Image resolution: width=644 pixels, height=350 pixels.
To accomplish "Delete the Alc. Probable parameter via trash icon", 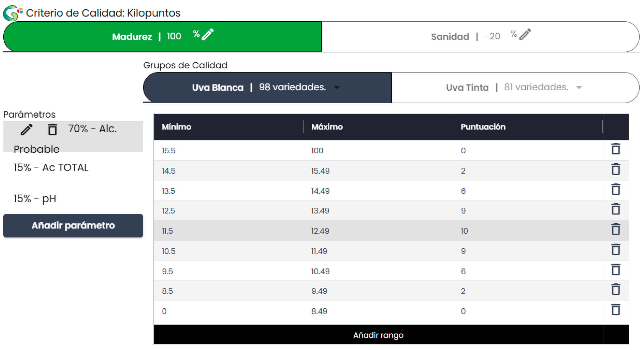I will point(52,129).
